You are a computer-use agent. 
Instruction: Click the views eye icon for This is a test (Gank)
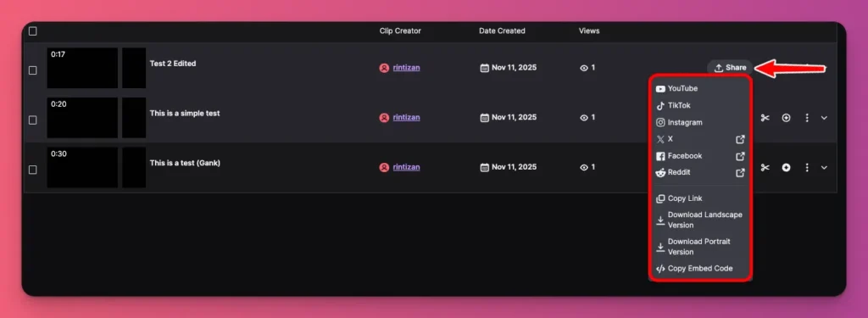point(583,167)
